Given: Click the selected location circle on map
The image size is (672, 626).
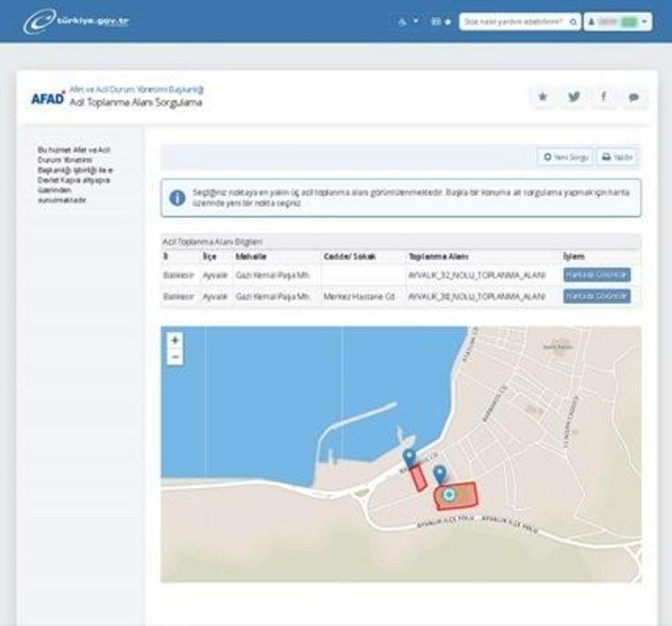Looking at the screenshot, I should click(x=449, y=496).
